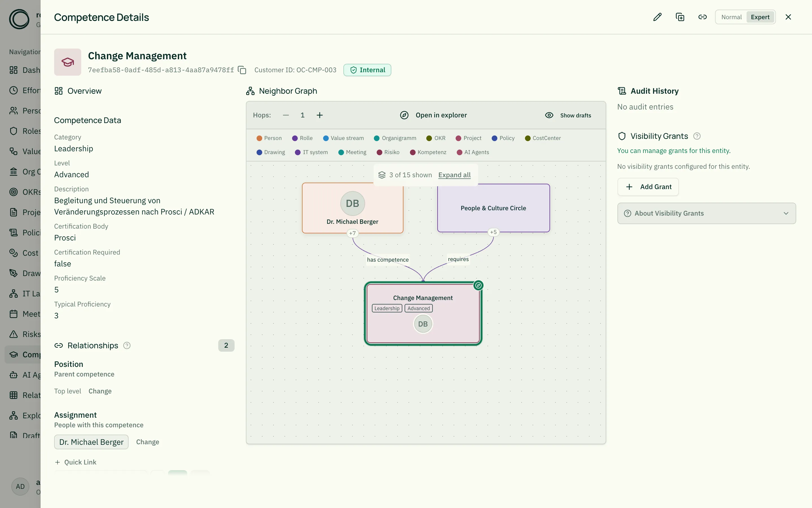Switch to Expert view mode
This screenshot has height=508, width=812.
click(x=760, y=17)
